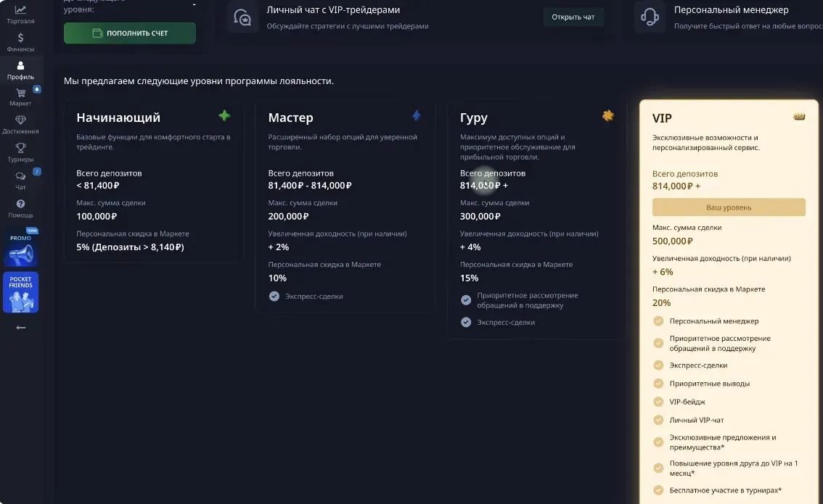Click the VIP-трейдеры chat headset icon

click(242, 17)
